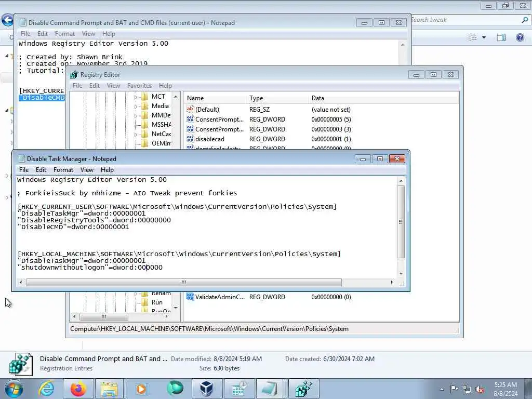Switch to Notepad via taskbar icon
This screenshot has width=532, height=399.
click(x=270, y=389)
